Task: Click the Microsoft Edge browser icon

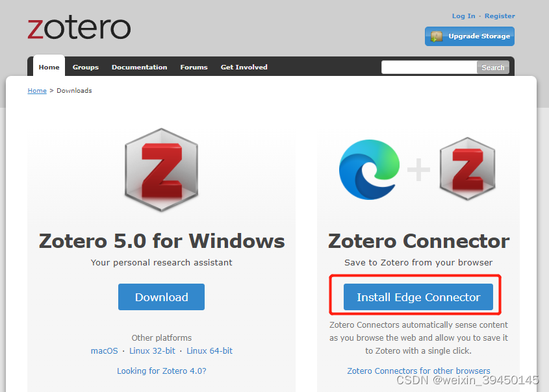Action: (370, 169)
